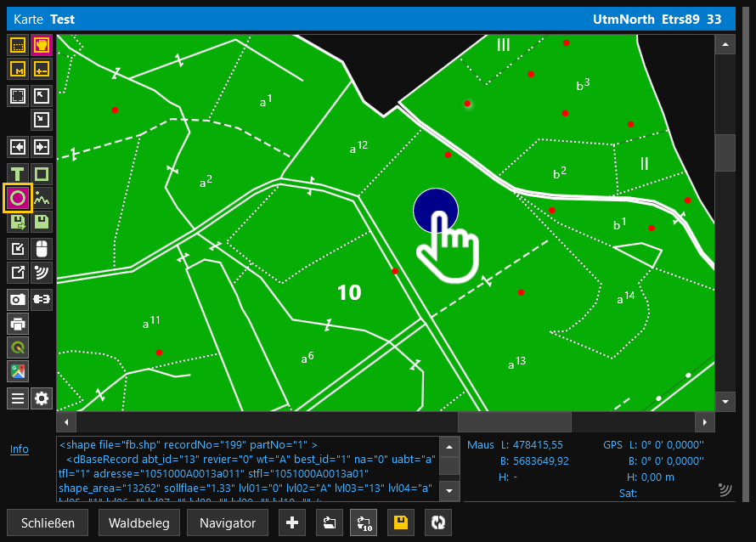The width and height of the screenshot is (756, 542).
Task: Click the refresh arrows icon
Action: 438,522
